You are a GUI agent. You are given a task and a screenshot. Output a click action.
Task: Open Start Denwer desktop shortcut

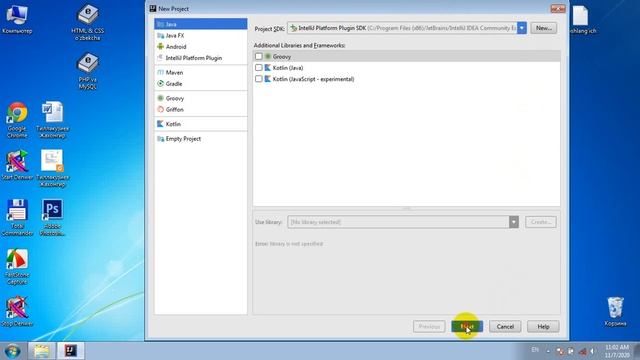pos(17,165)
